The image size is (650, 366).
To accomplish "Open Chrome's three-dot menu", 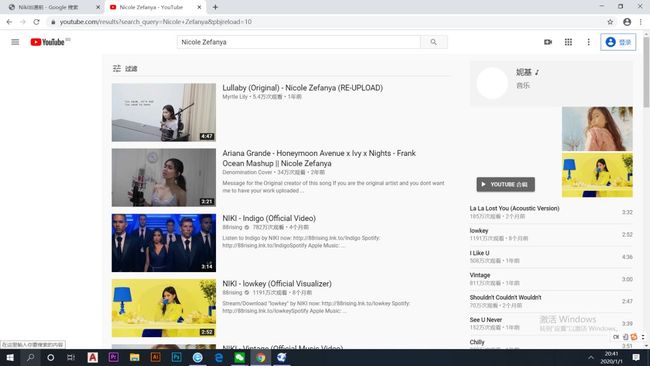I will click(x=641, y=22).
